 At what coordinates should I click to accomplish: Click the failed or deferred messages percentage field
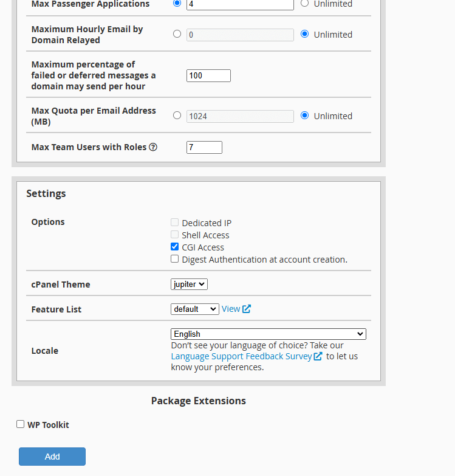[209, 75]
